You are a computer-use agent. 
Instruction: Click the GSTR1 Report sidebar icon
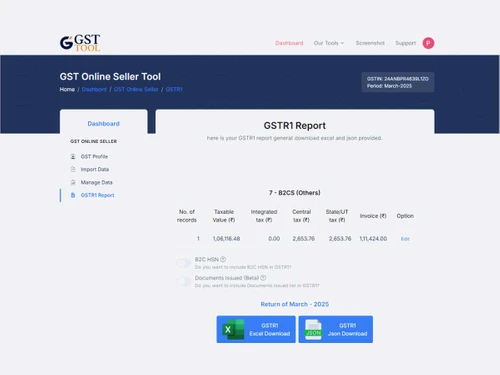point(73,195)
